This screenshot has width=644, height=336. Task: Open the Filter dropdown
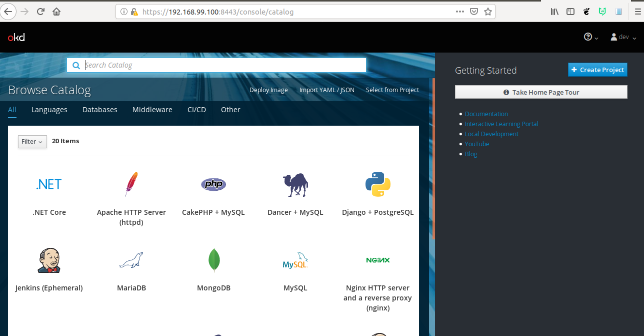[x=32, y=142]
